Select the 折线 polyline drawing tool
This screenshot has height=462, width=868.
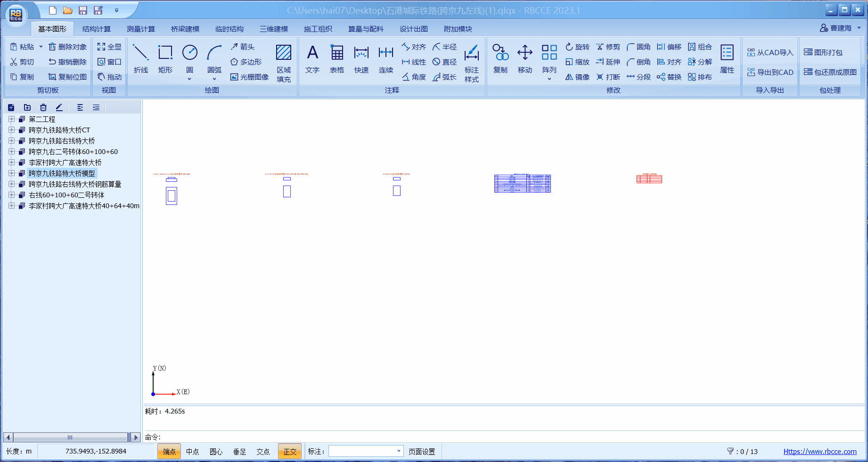coord(140,59)
